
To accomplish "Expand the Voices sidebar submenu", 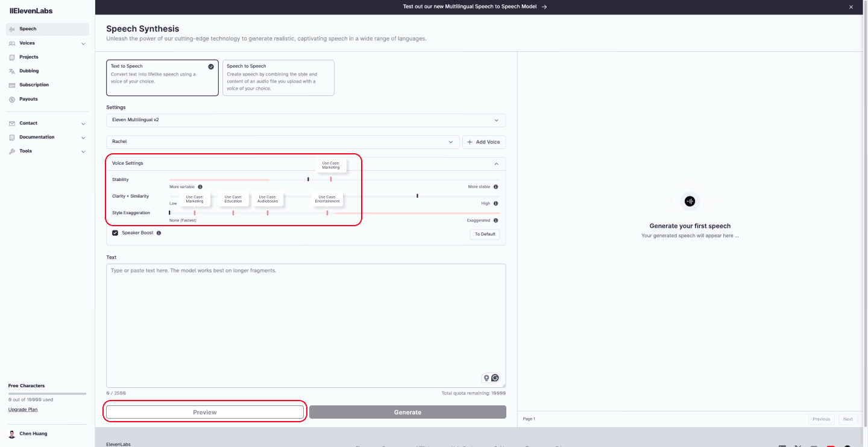I will point(83,43).
